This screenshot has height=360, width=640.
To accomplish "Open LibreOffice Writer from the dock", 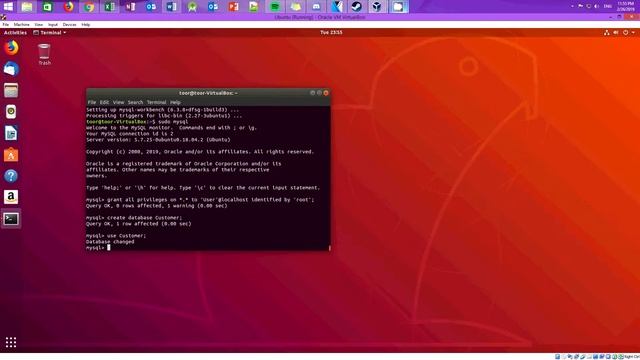I will click(11, 133).
